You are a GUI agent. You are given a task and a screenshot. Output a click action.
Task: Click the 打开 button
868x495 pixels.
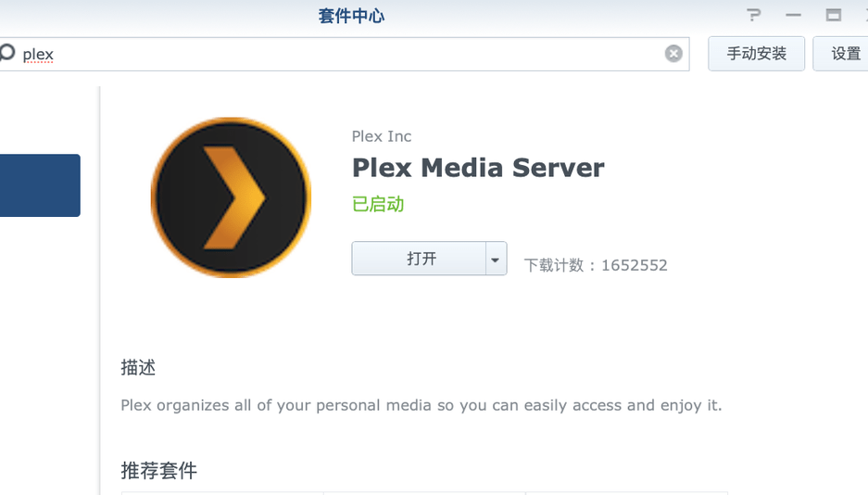420,259
